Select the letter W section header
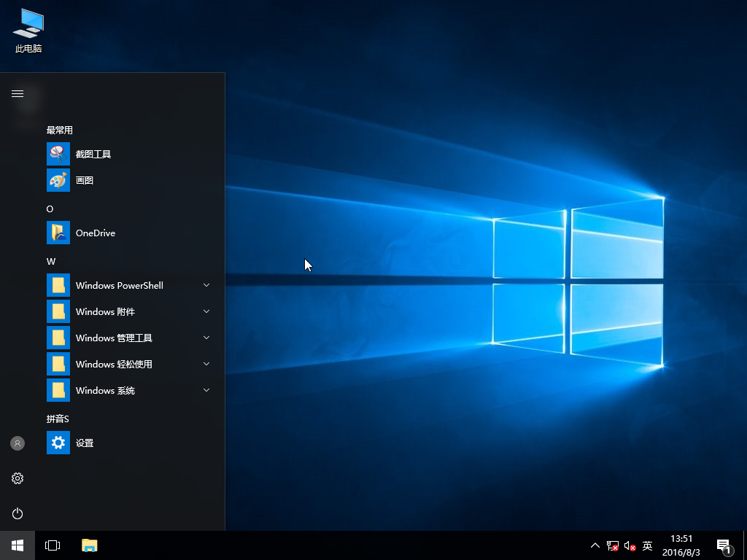The width and height of the screenshot is (747, 560). click(x=51, y=261)
